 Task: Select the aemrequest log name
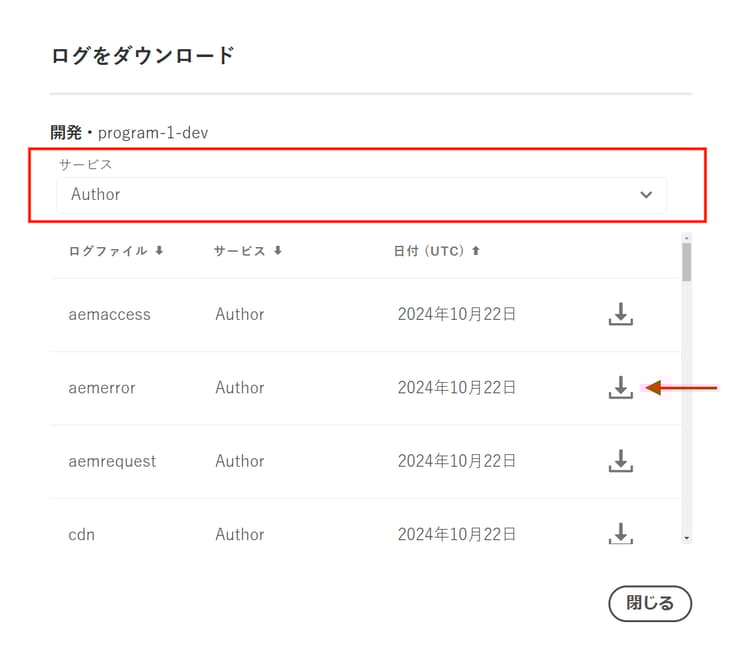tap(112, 461)
